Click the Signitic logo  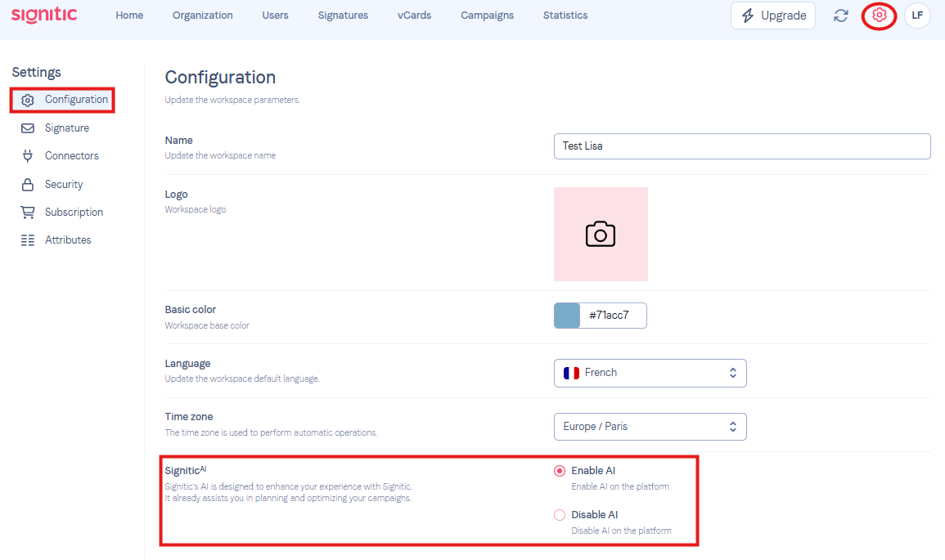[x=45, y=15]
